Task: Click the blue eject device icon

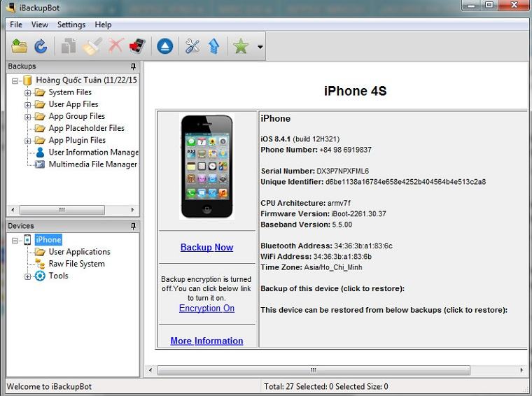Action: point(165,46)
